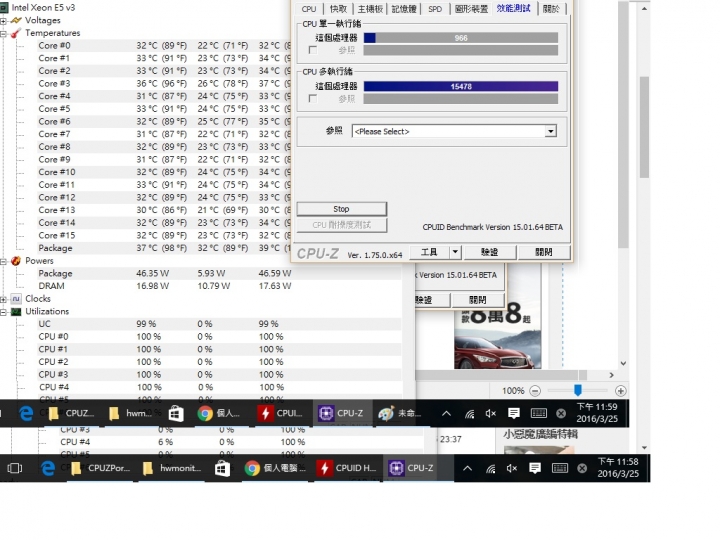Screen dimensions: 720x540
Task: Click the touch keyboard icon in the 11:59 tray
Action: 538,413
